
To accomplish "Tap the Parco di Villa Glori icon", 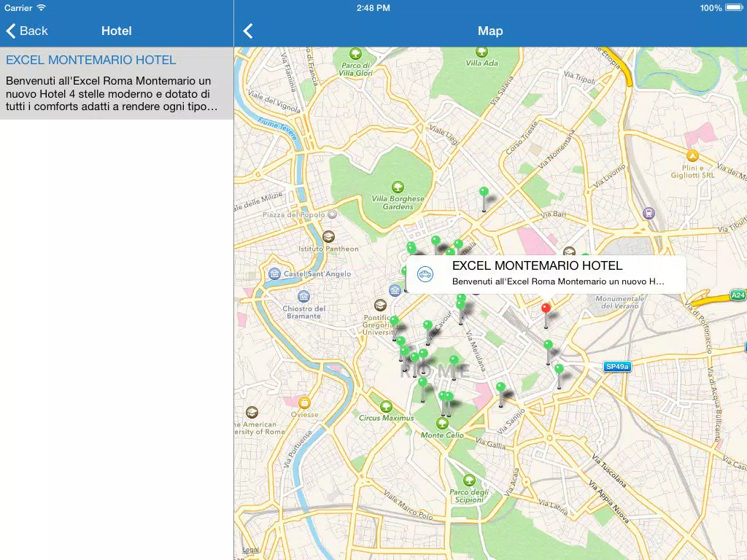I will tap(355, 53).
